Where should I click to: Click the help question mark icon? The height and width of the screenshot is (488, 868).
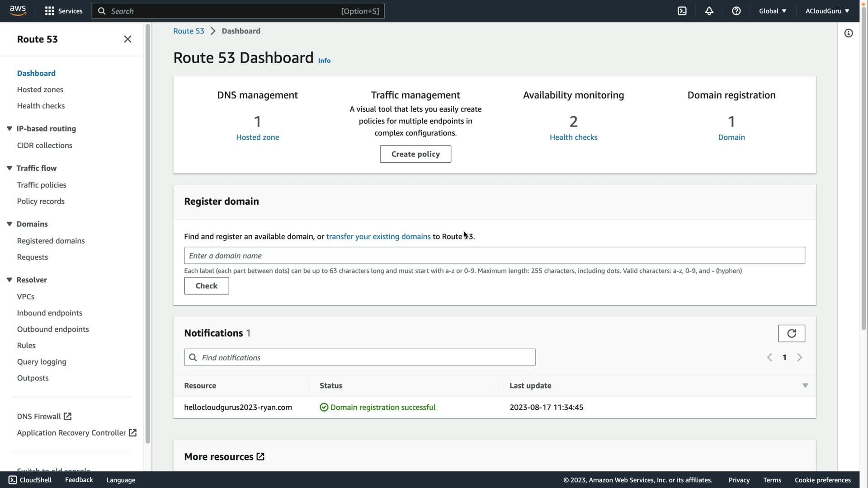(x=736, y=11)
